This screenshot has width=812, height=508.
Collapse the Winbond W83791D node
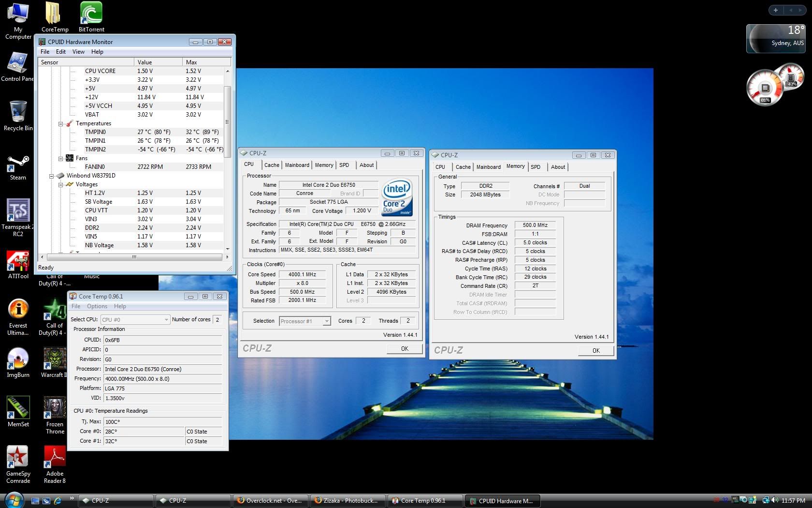(52, 176)
